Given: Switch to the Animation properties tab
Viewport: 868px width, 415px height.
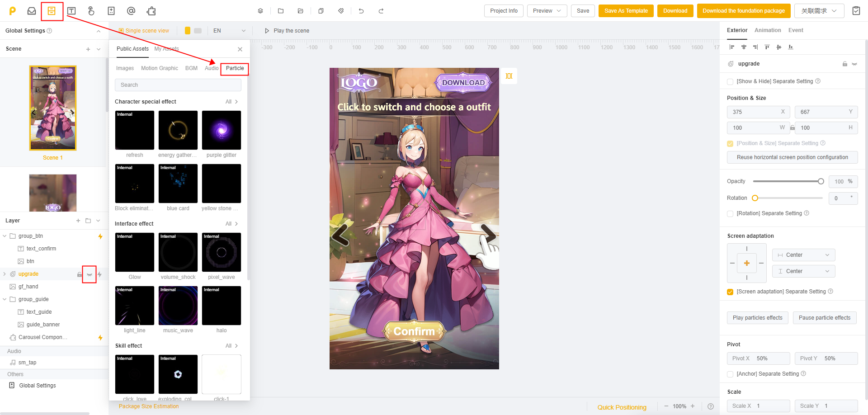Looking at the screenshot, I should [768, 30].
